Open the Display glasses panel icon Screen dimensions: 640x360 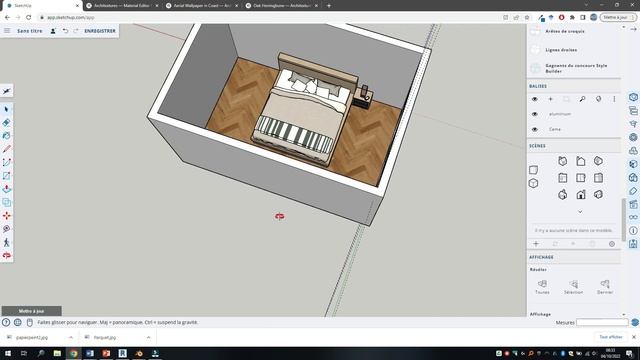pyautogui.click(x=633, y=217)
